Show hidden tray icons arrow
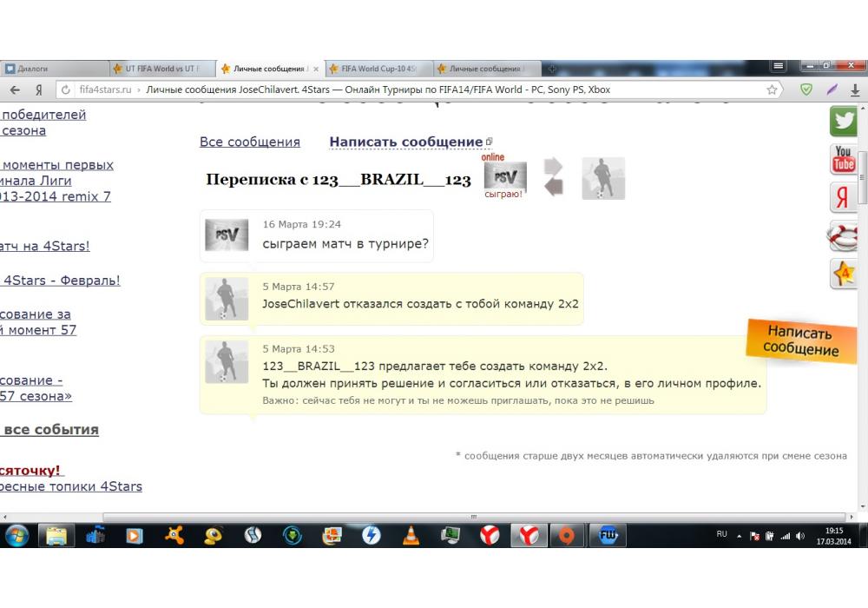Screen dimensions: 868x608 coord(739,535)
